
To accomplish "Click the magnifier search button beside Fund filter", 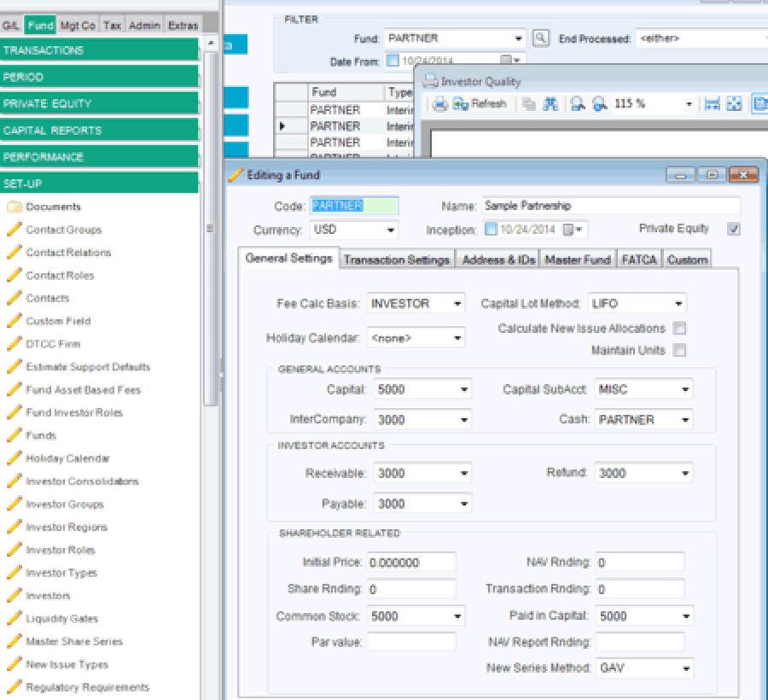I will coord(541,38).
